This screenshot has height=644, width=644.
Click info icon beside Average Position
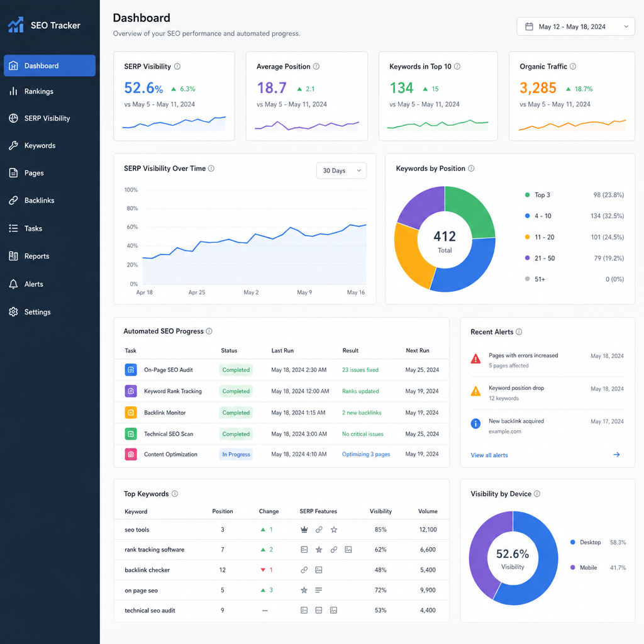coord(316,67)
